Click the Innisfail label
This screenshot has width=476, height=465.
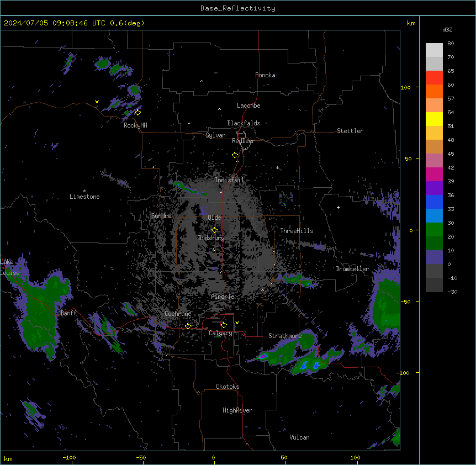[x=229, y=180]
